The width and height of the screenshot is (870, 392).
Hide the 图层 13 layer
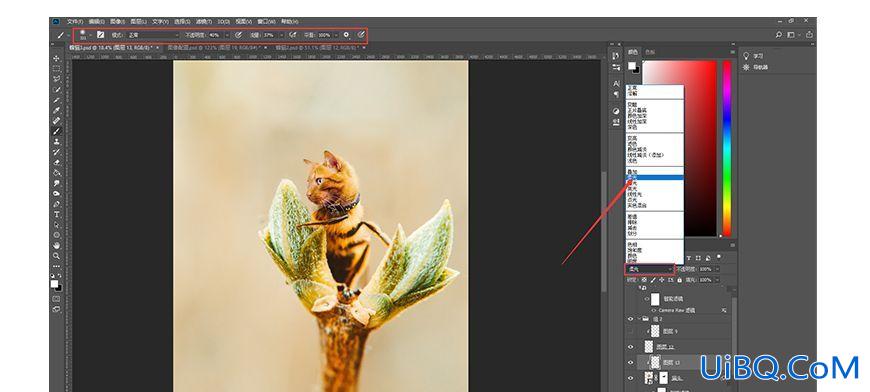630,362
